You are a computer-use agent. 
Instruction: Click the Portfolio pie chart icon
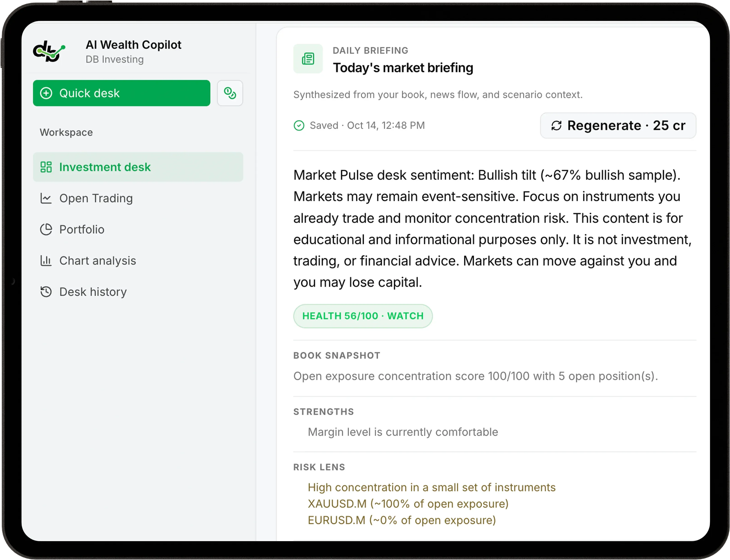point(46,229)
